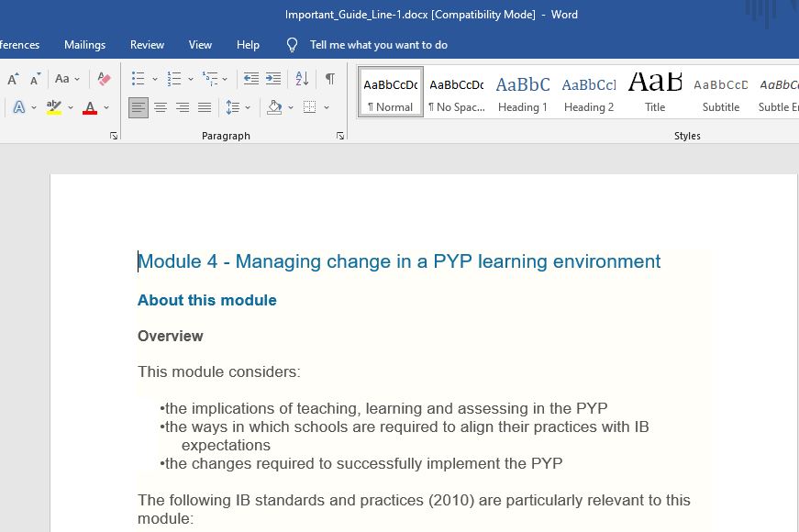Click the Sort A-Z icon
The width and height of the screenshot is (799, 532).
pyautogui.click(x=302, y=79)
